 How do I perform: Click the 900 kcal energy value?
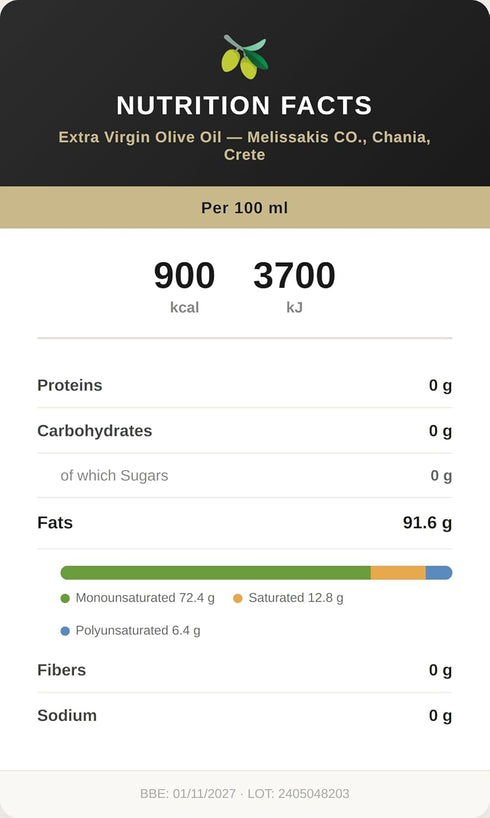[x=184, y=287]
